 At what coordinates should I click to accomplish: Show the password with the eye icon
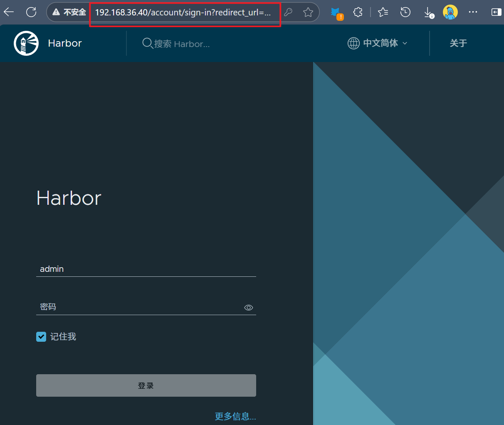[249, 308]
